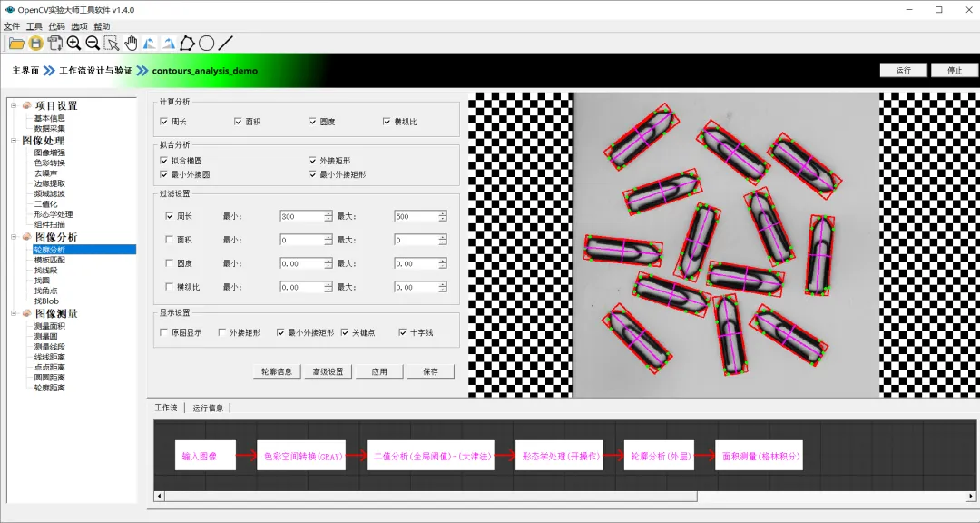Save with the floppy disk toolbar icon
The width and height of the screenshot is (980, 523).
pyautogui.click(x=36, y=44)
